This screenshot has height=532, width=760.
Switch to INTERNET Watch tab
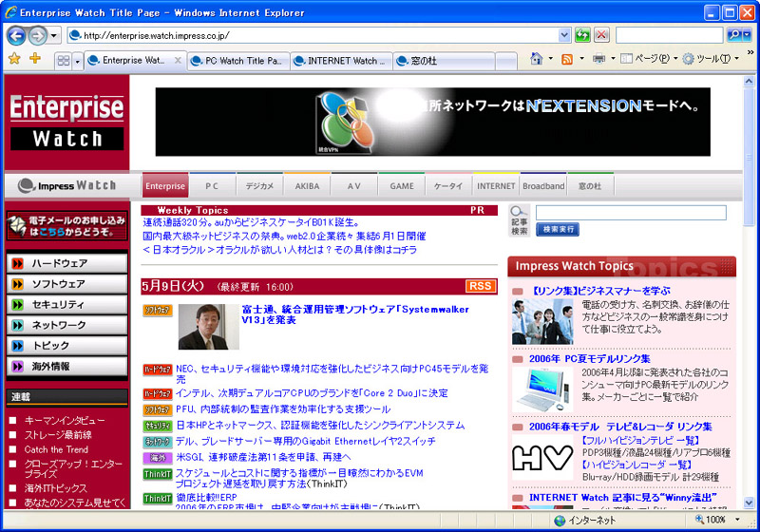pos(341,61)
